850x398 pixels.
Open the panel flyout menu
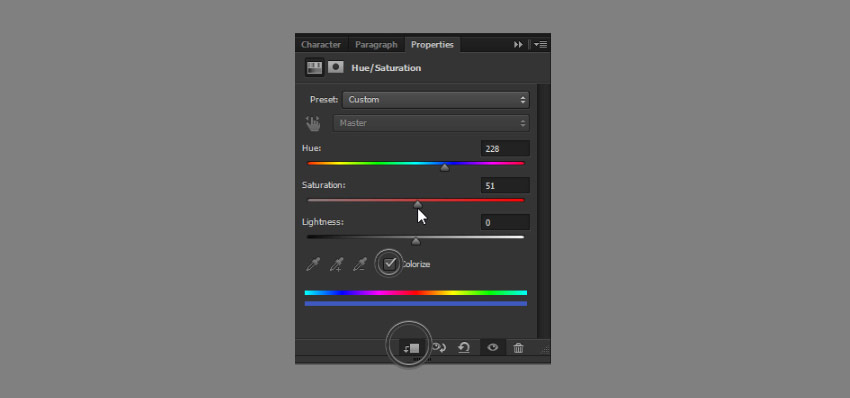540,44
